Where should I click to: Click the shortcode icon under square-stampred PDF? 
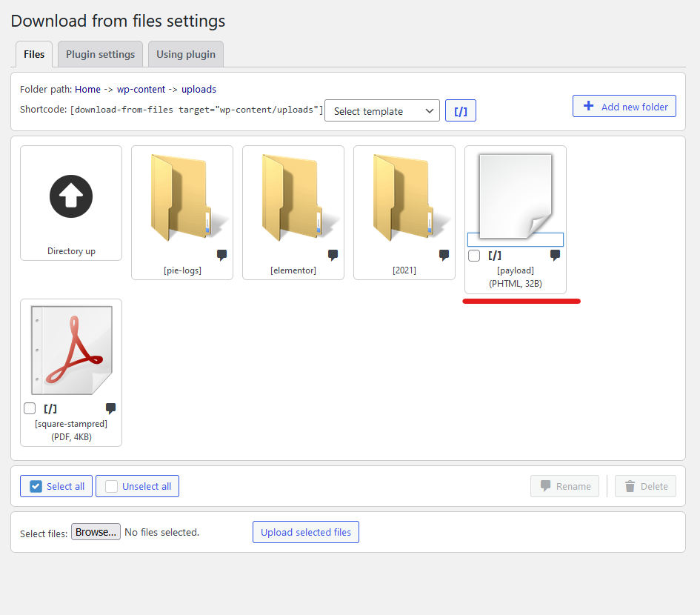click(x=50, y=408)
